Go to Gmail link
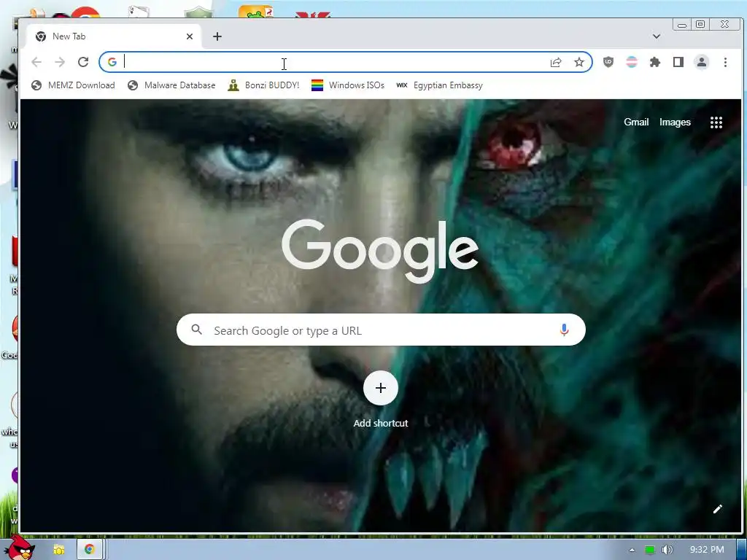Viewport: 747px width, 560px height. click(x=636, y=122)
